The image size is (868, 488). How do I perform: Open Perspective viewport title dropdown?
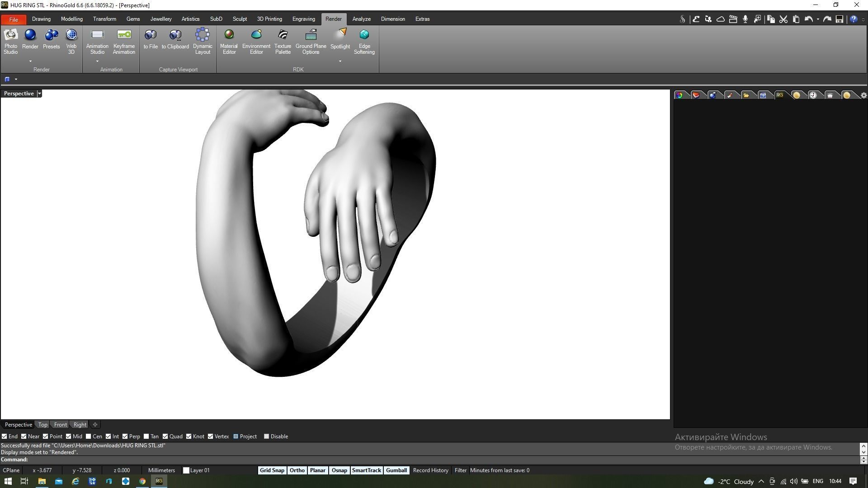pos(39,94)
